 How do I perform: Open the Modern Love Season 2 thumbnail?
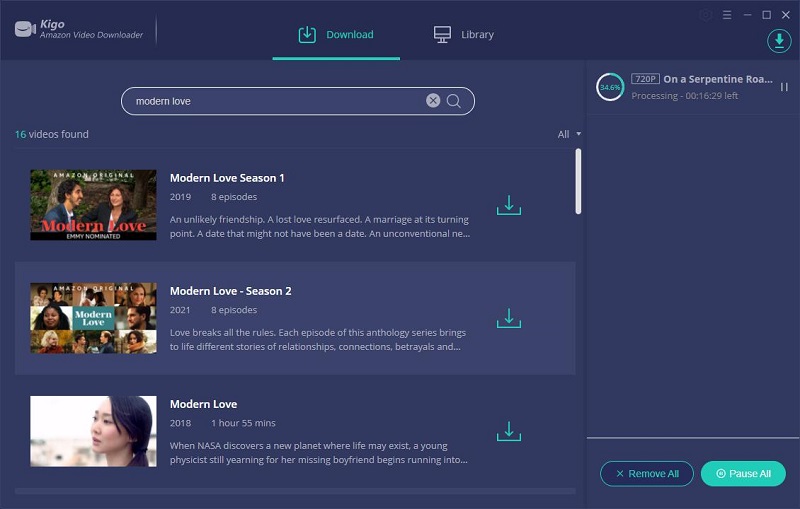coord(93,318)
